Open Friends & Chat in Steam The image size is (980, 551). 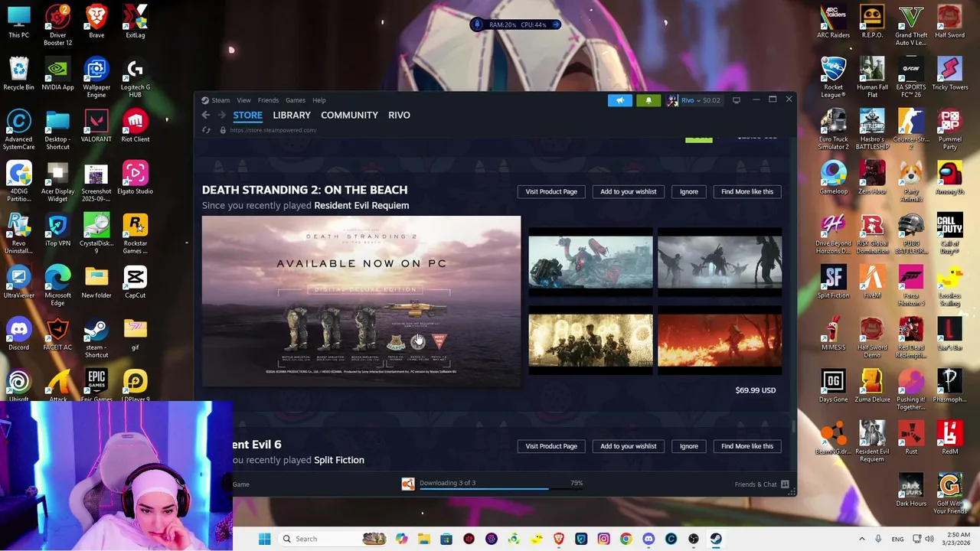(x=762, y=484)
